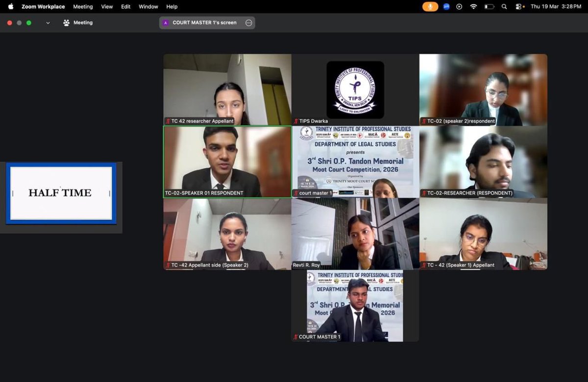Select the Revti R. Roy video tile
The height and width of the screenshot is (382, 588).
click(x=355, y=234)
